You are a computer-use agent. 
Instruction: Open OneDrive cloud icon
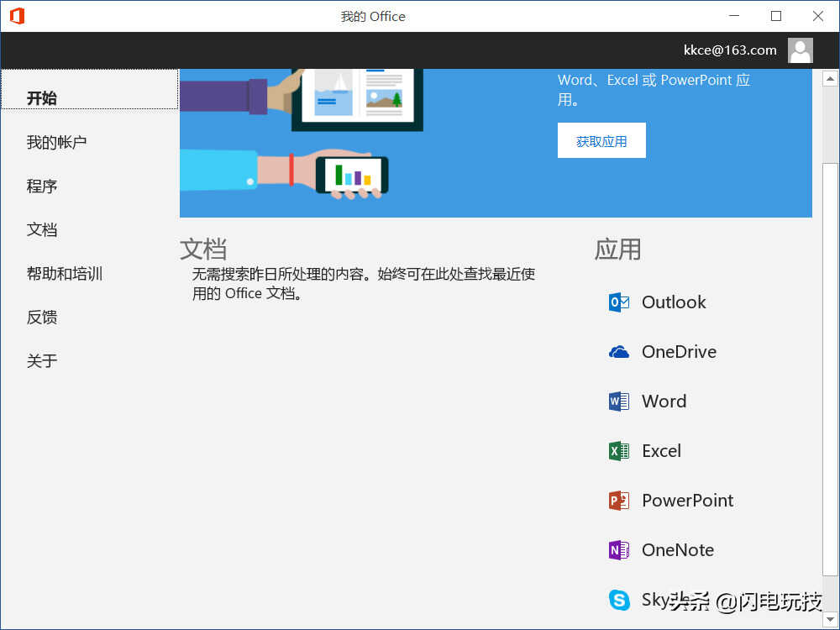tap(619, 352)
